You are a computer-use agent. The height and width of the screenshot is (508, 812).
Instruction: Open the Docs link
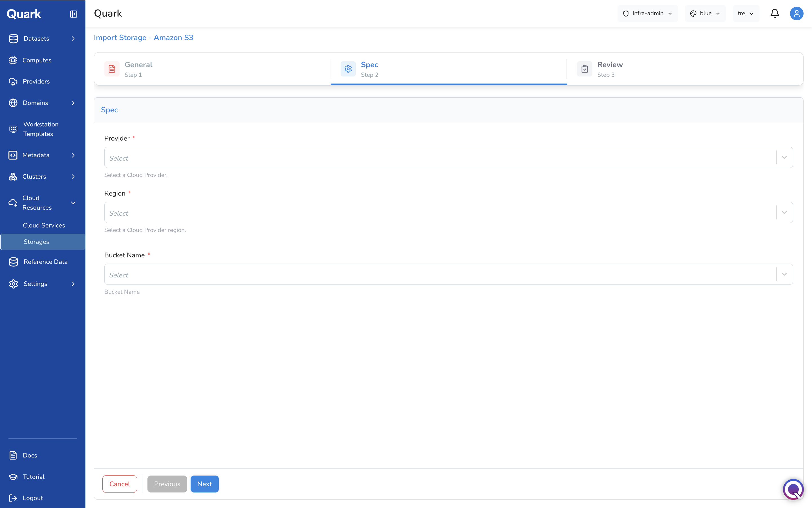(30, 455)
